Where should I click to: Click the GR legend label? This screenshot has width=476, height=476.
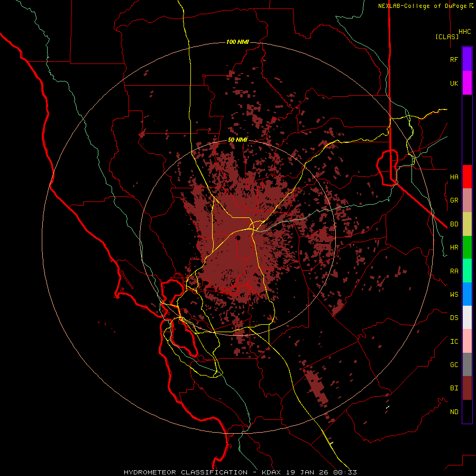click(454, 200)
